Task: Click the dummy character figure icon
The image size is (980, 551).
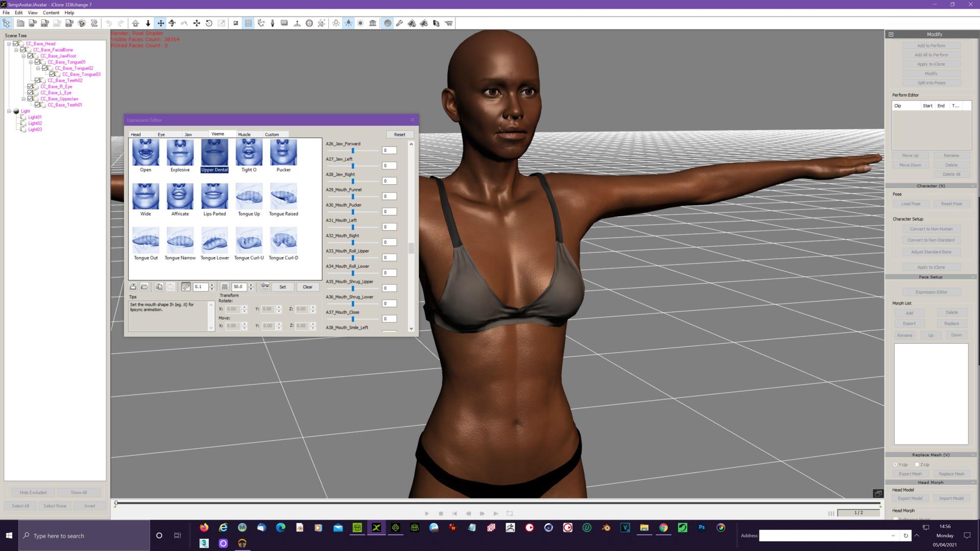Action: 272,23
